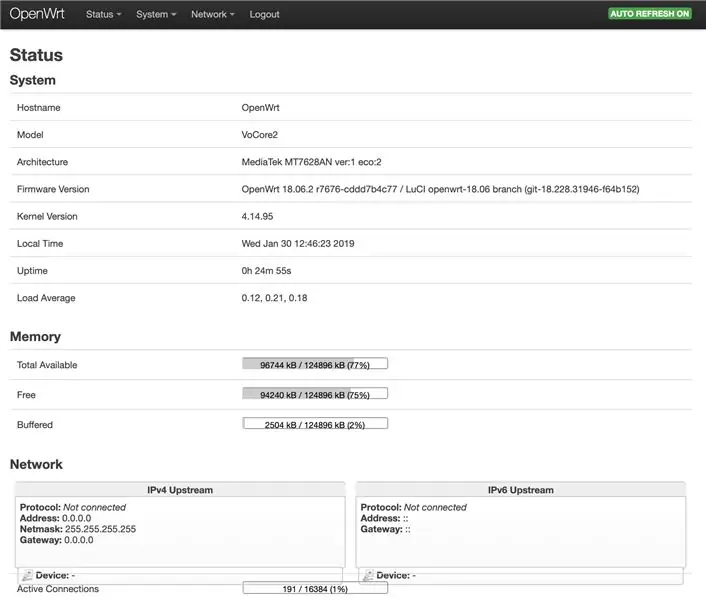The height and width of the screenshot is (600, 706).
Task: Select the IPv6 'Not connected' protocol text
Action: 435,507
